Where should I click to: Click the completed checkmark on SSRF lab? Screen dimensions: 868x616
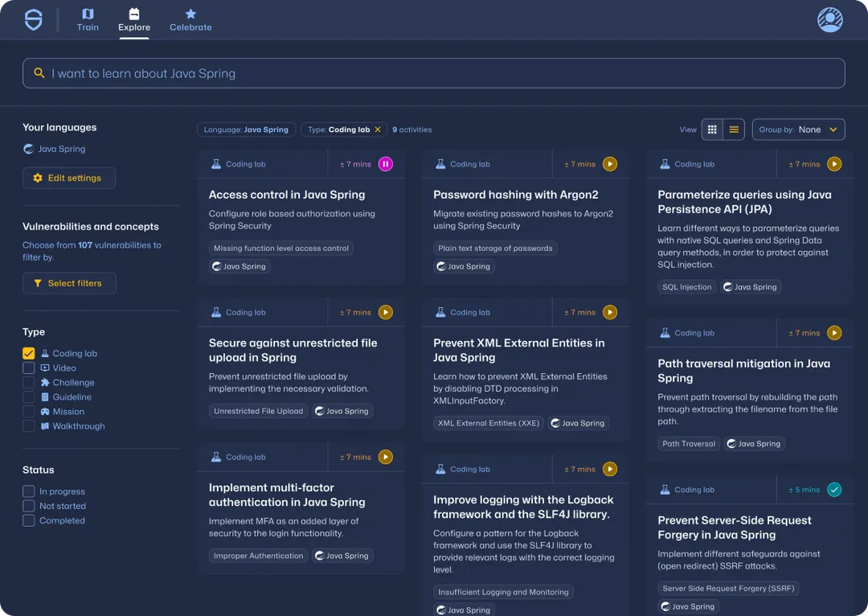(834, 490)
